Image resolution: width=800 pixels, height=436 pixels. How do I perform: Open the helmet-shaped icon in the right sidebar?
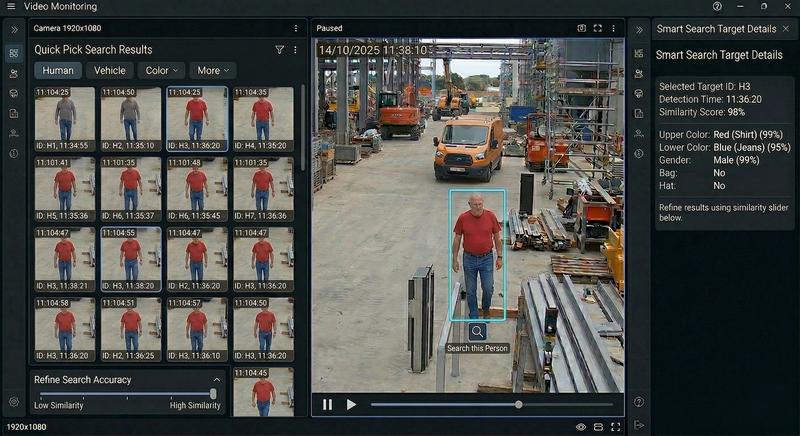[639, 93]
